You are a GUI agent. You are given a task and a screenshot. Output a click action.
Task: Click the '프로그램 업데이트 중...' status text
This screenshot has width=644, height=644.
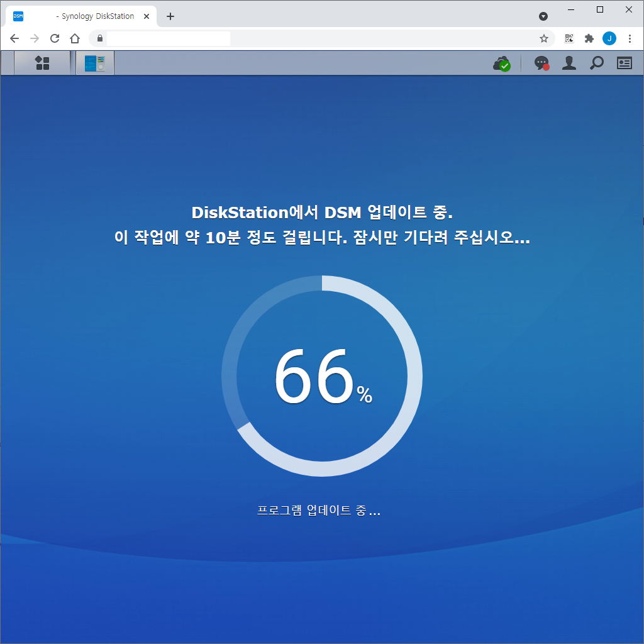tap(319, 510)
